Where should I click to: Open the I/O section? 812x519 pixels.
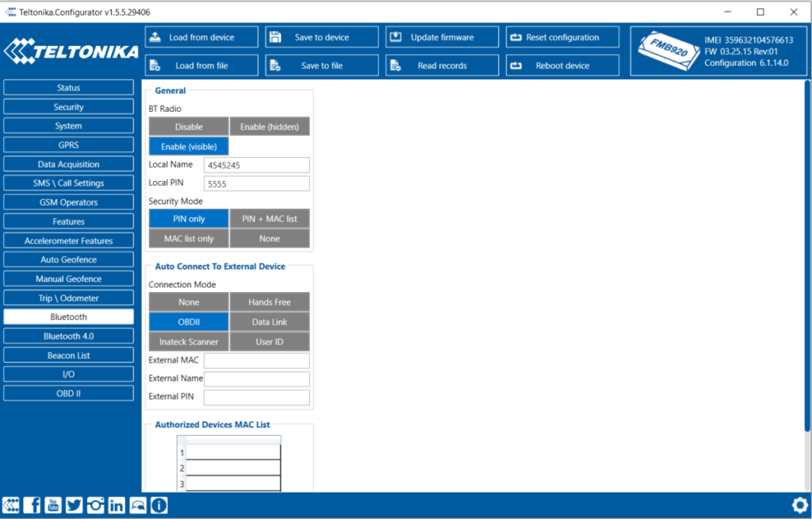point(68,374)
